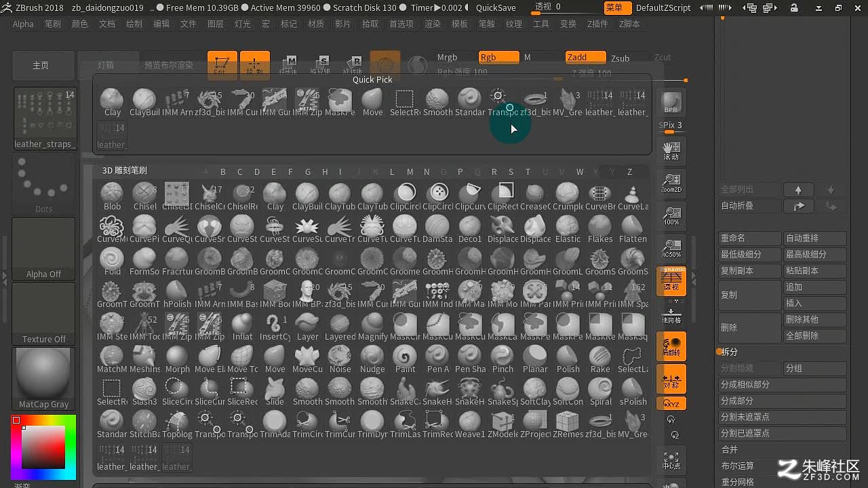
Task: Open the Z插件 menu
Action: [x=597, y=24]
